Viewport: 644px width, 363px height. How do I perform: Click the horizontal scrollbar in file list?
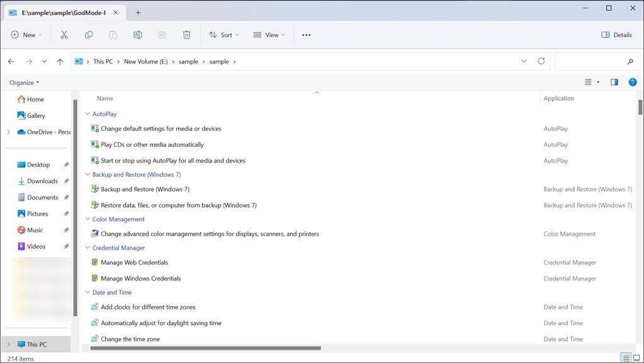click(205, 348)
